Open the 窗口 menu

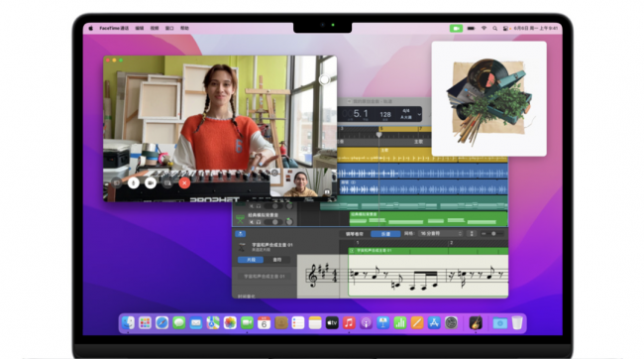169,29
